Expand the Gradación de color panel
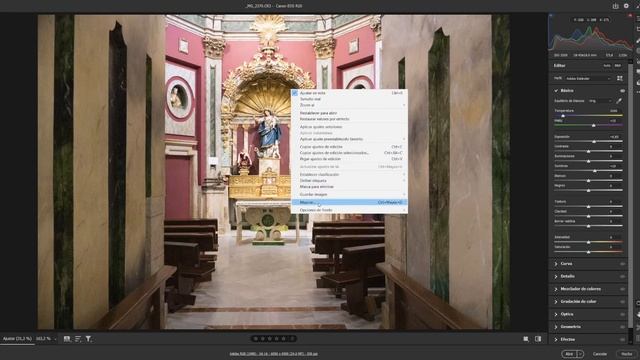Screen dimensions: 640x360 click(556, 302)
